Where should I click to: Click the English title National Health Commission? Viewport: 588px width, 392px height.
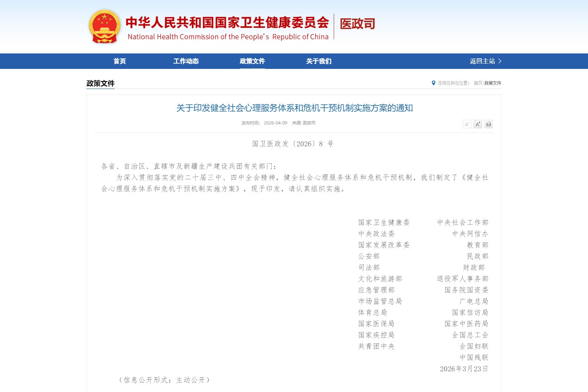[x=228, y=37]
